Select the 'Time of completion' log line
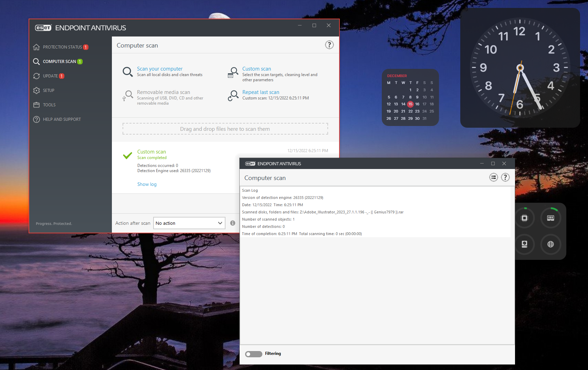588x370 pixels. click(x=302, y=234)
